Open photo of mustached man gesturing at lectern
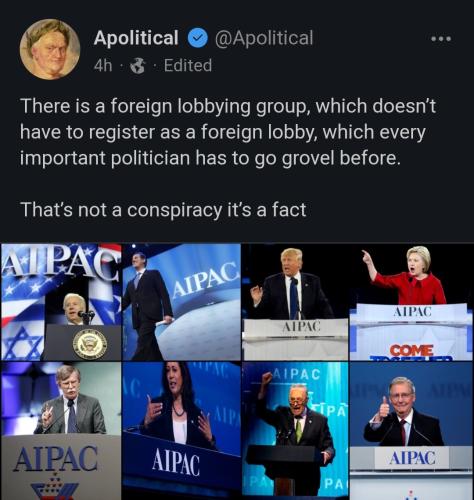 click(x=61, y=431)
